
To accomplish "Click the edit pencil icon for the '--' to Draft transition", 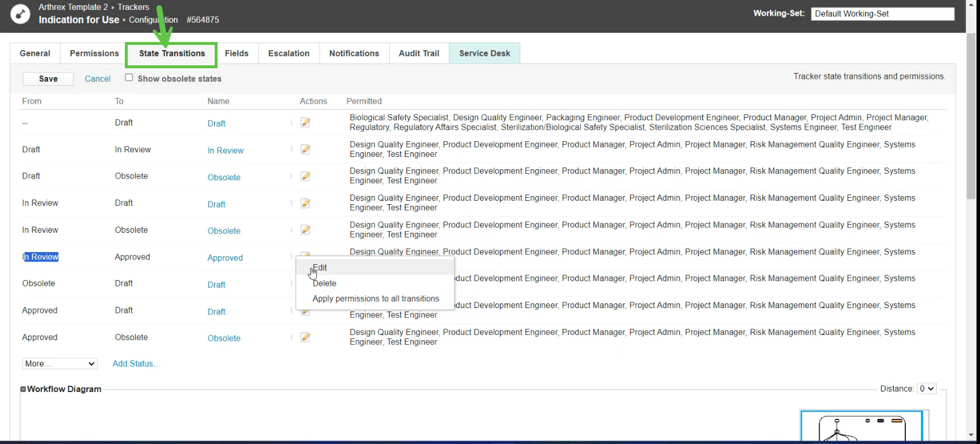I will (x=305, y=123).
